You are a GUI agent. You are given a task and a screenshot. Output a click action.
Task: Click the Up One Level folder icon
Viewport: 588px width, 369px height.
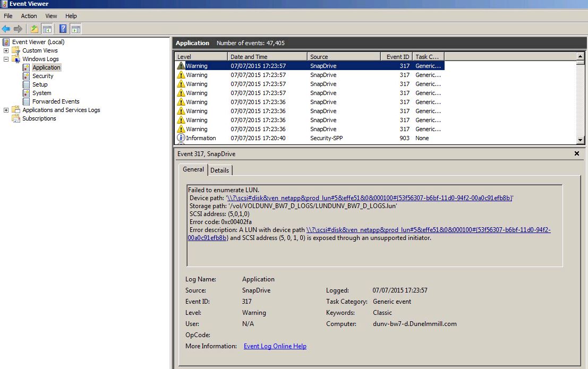click(35, 29)
